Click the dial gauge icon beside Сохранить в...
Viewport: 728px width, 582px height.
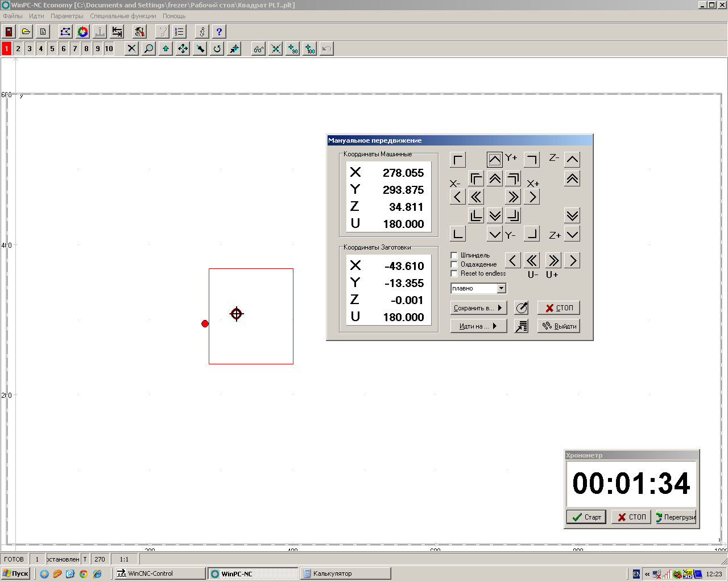522,308
